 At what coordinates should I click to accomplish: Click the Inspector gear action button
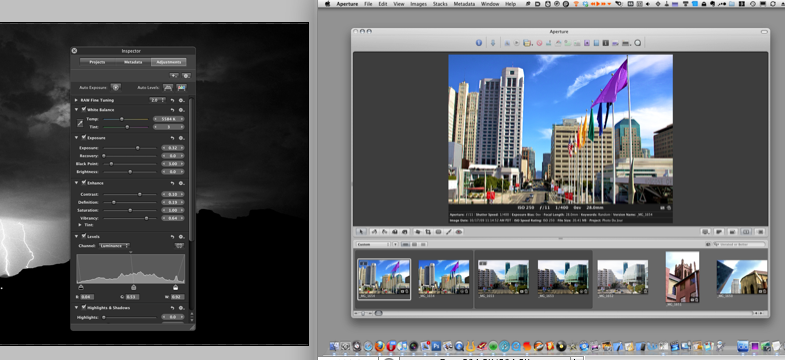pos(186,76)
